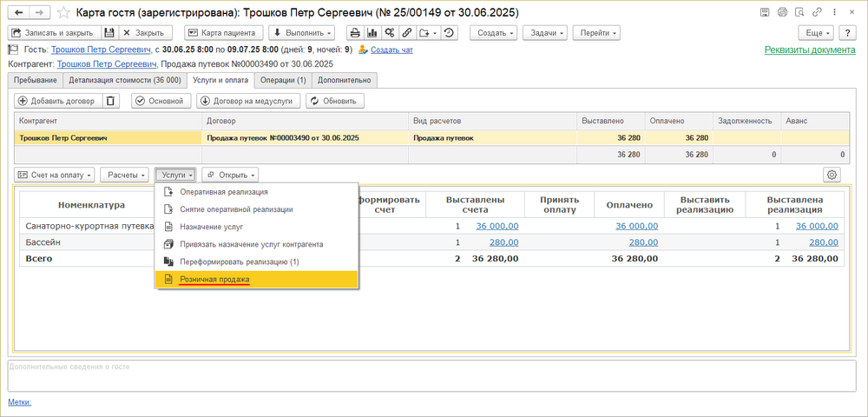The width and height of the screenshot is (868, 417).
Task: Click the attached files paperclip icon
Action: 407,33
